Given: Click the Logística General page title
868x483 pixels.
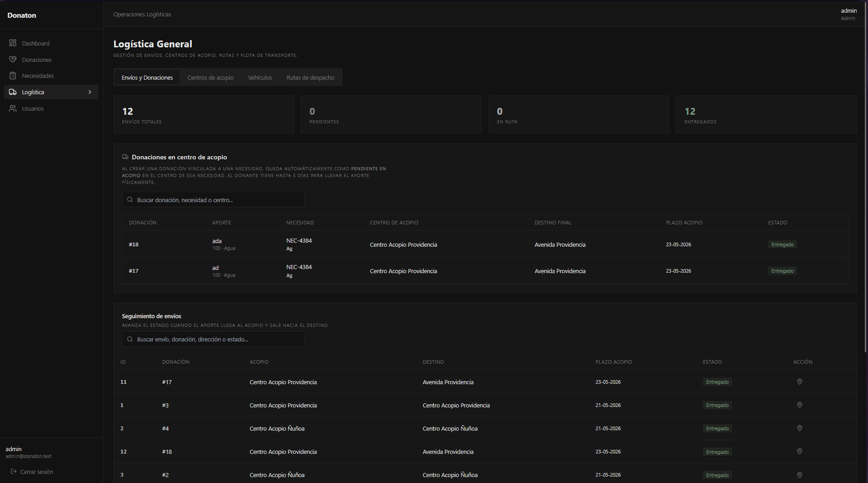Looking at the screenshot, I should tap(153, 44).
